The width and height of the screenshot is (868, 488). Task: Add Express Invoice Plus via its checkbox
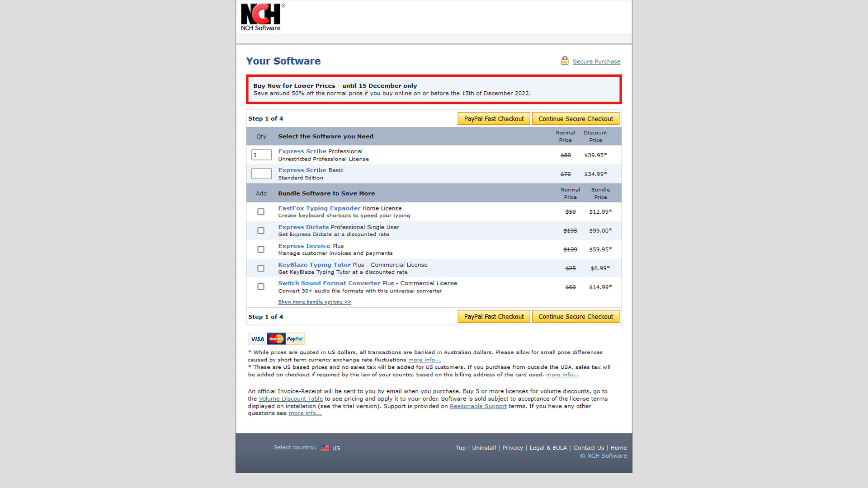[261, 249]
